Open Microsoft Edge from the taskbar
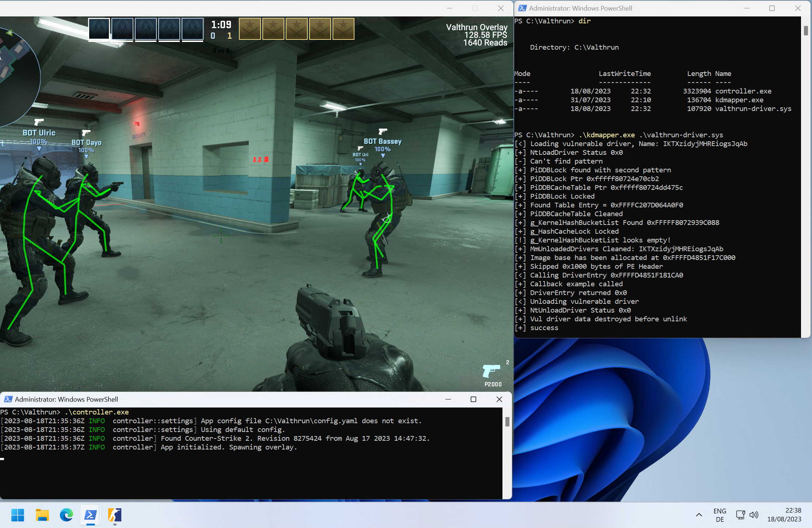Image resolution: width=812 pixels, height=528 pixels. click(66, 515)
